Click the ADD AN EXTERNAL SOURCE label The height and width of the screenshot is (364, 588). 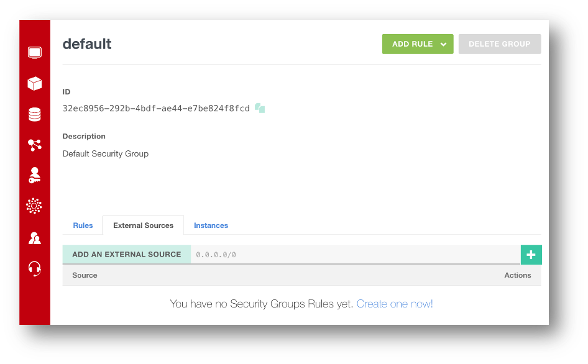126,254
